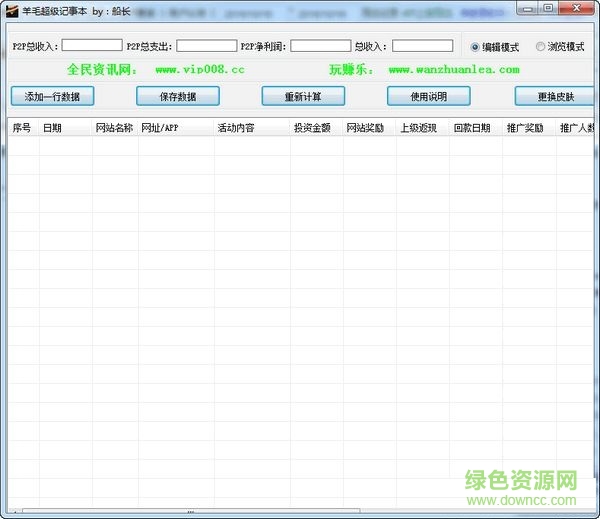Close the 羊毛超级记事本 window
The width and height of the screenshot is (600, 519).
576,8
